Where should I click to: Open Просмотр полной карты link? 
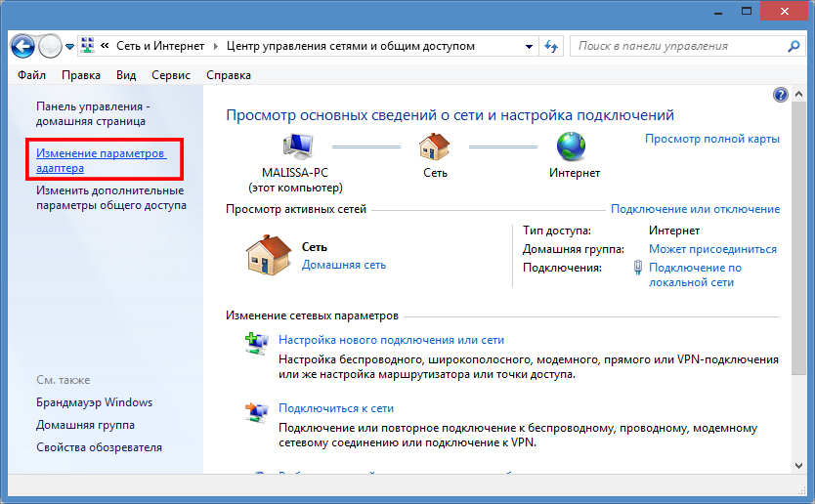712,139
